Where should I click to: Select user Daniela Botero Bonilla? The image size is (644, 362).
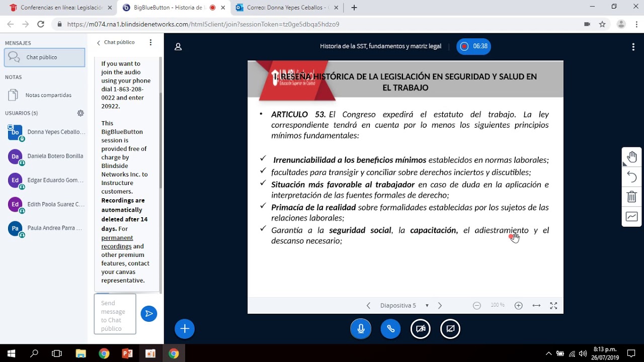point(46,156)
